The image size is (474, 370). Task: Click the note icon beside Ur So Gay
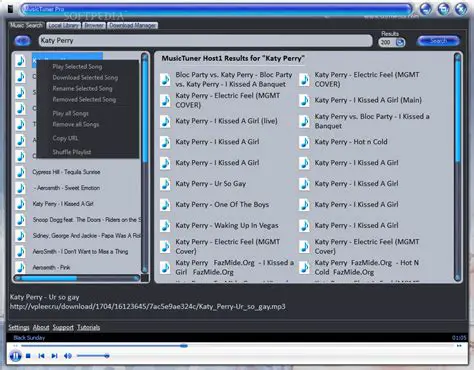165,184
